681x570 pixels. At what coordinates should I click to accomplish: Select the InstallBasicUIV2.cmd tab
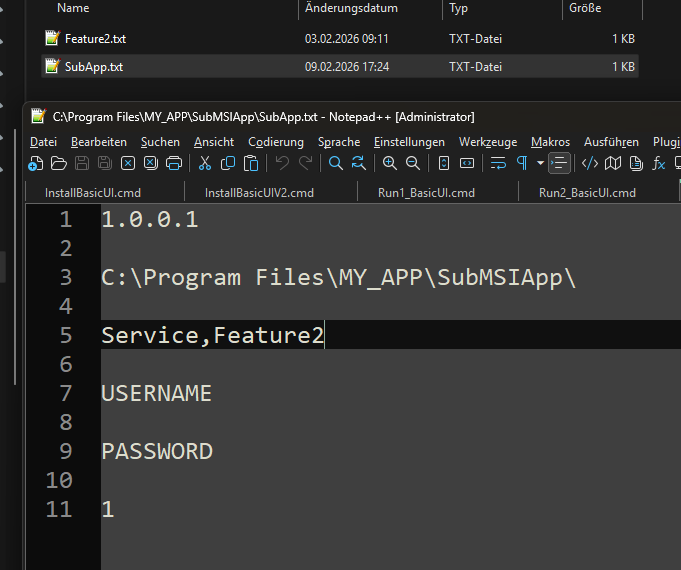[259, 192]
